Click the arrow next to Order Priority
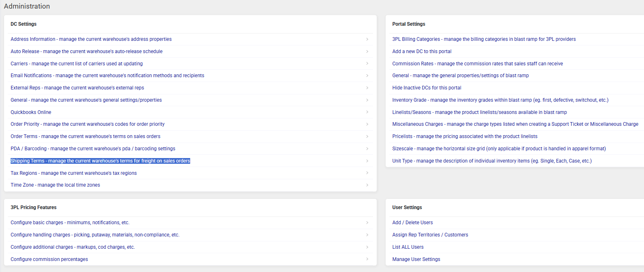Image resolution: width=644 pixels, height=272 pixels. [x=367, y=124]
